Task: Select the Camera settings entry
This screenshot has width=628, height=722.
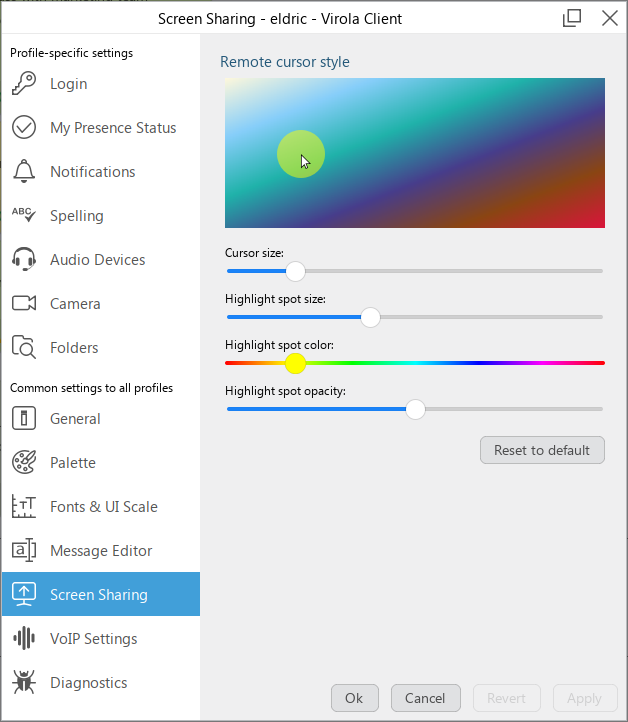Action: coord(75,304)
